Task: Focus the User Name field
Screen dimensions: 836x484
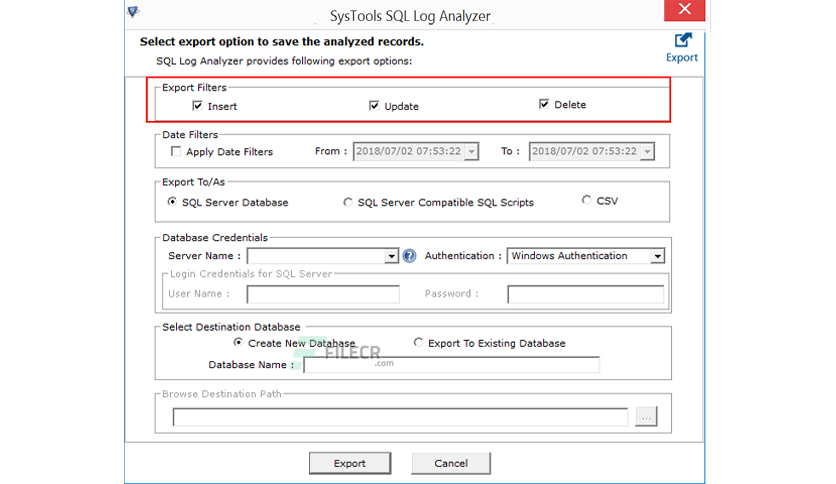Action: coord(323,294)
